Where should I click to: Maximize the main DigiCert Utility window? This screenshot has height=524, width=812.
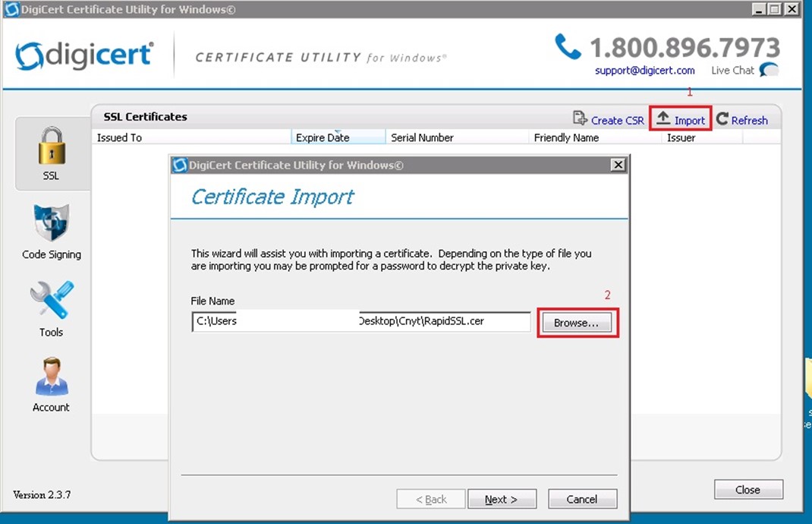pyautogui.click(x=775, y=9)
